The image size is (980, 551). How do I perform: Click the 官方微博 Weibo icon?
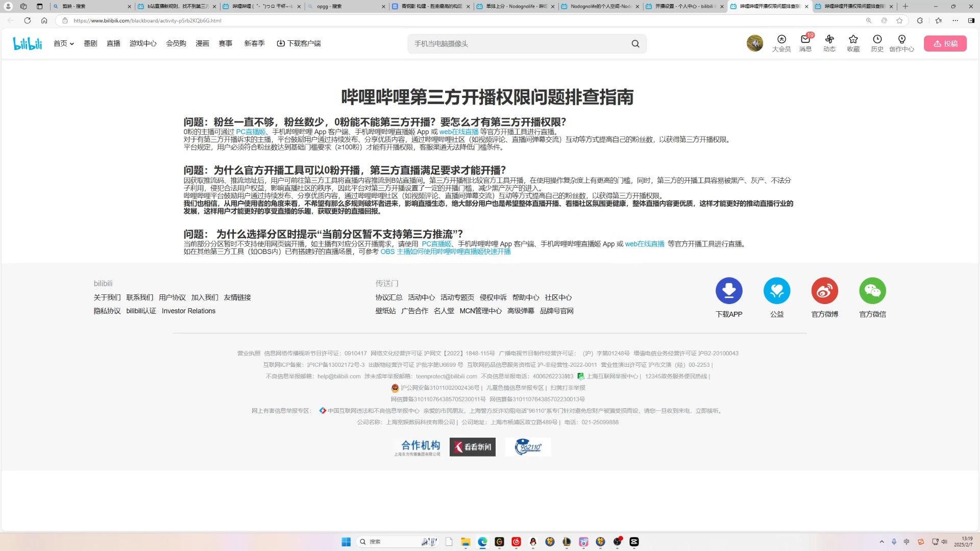coord(825,291)
